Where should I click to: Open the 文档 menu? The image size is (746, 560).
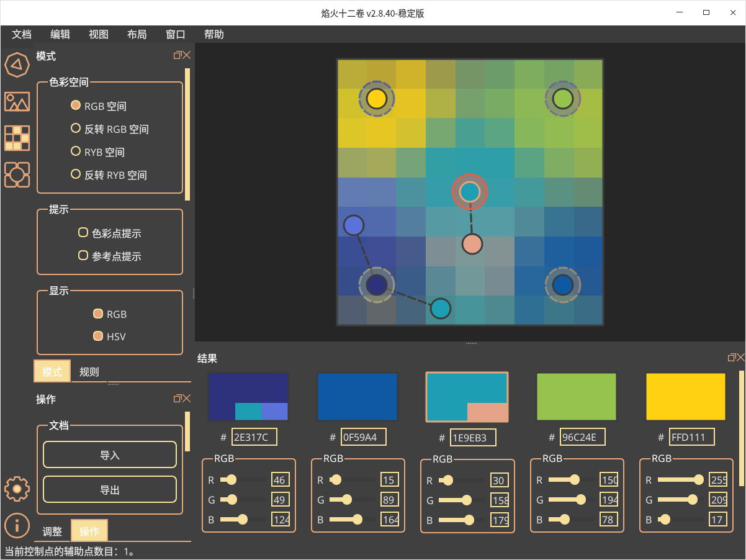pos(22,34)
